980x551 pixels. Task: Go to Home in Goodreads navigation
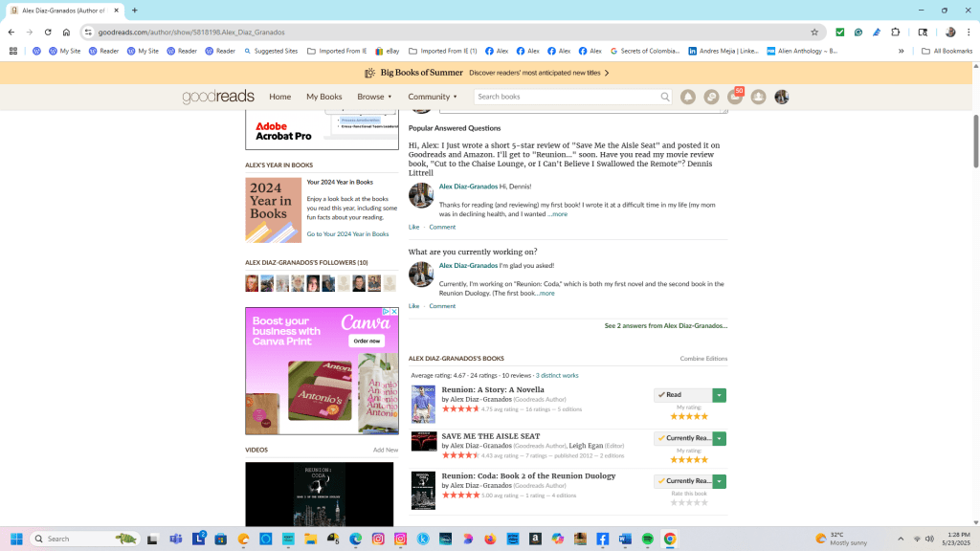[279, 97]
